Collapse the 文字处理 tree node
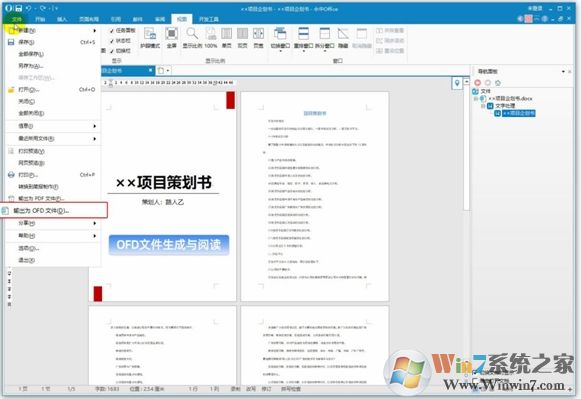The image size is (581, 399). (x=483, y=106)
